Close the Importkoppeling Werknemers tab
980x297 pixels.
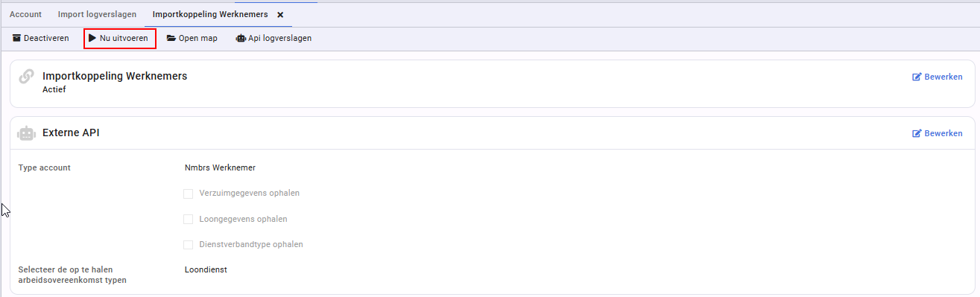point(280,15)
